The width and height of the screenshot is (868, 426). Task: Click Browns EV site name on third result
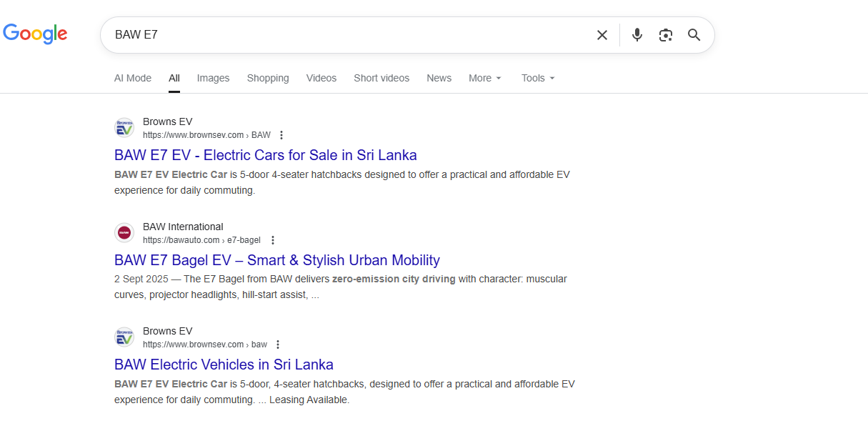[167, 331]
